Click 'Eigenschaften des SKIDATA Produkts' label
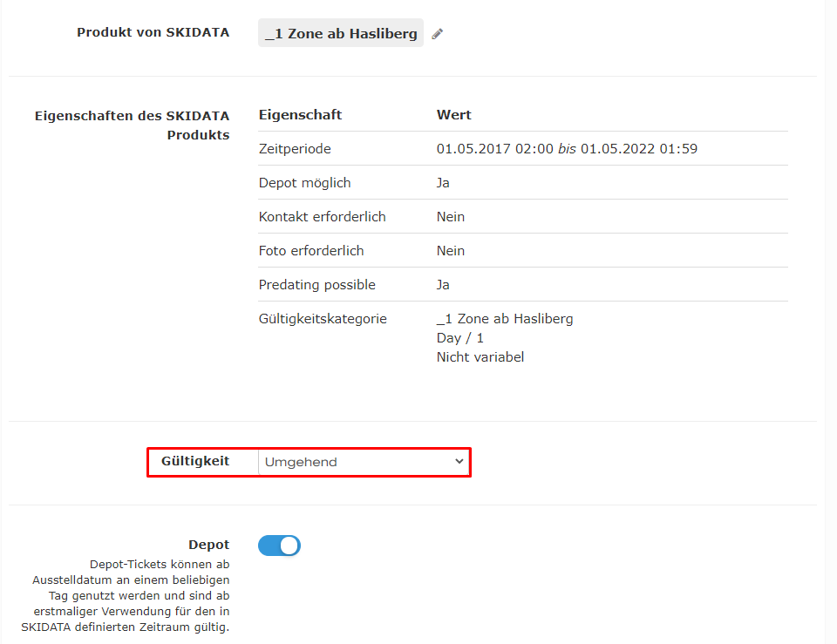Image resolution: width=837 pixels, height=644 pixels. point(133,125)
